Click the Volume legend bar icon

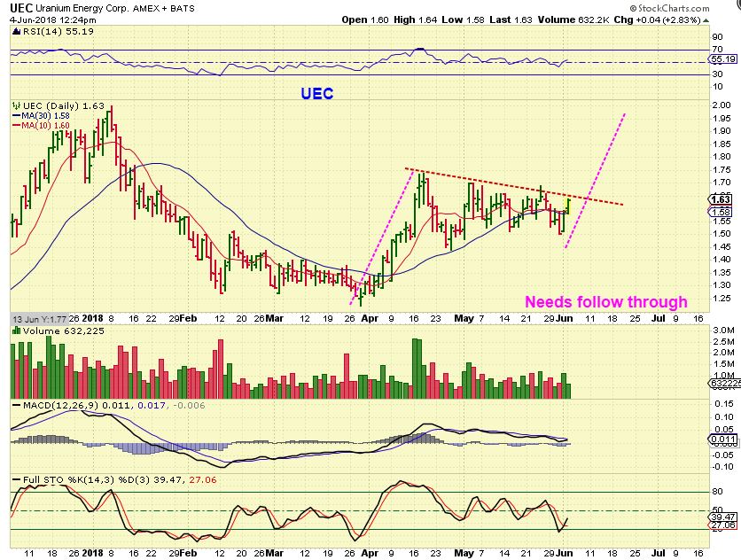pyautogui.click(x=17, y=331)
